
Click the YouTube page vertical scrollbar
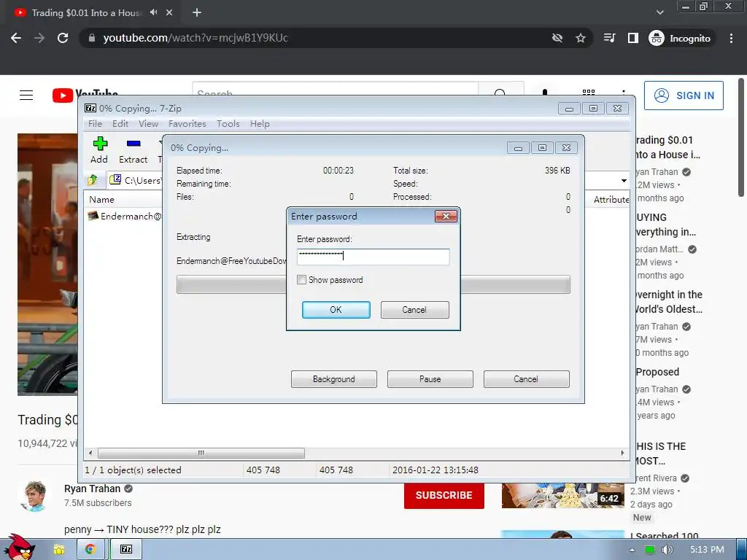coord(741,138)
